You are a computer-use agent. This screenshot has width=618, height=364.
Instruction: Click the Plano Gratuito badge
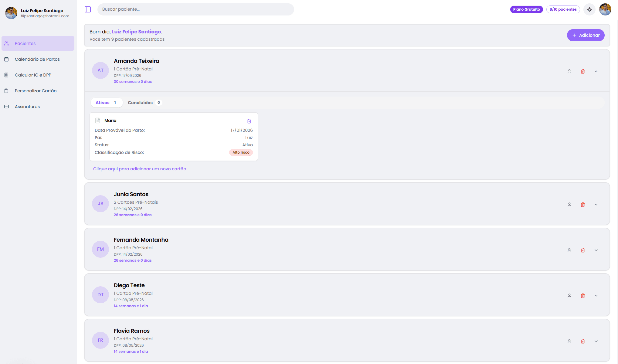(x=526, y=9)
